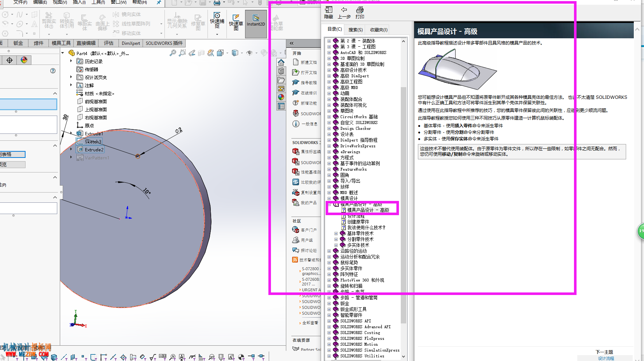Viewport: 644px width, 361px height.
Task: Click the 上一步 (Back) icon in help window
Action: pyautogui.click(x=344, y=12)
